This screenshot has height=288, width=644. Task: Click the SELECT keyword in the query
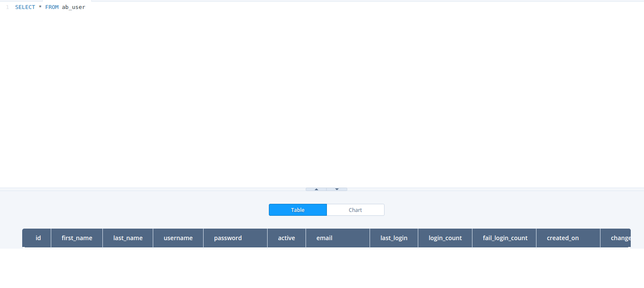pyautogui.click(x=25, y=7)
